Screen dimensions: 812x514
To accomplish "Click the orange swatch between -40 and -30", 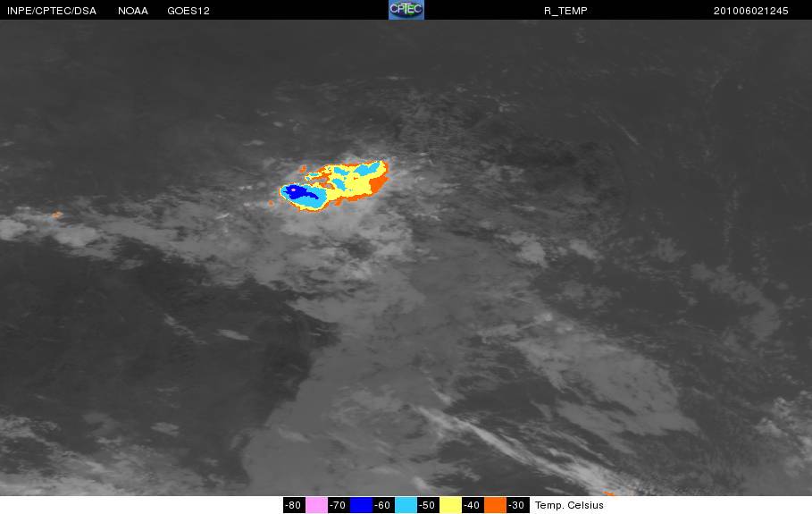I will 495,505.
